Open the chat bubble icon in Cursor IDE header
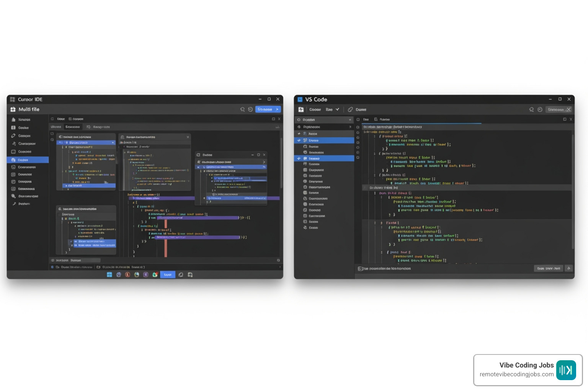This screenshot has width=588, height=392. pos(242,109)
